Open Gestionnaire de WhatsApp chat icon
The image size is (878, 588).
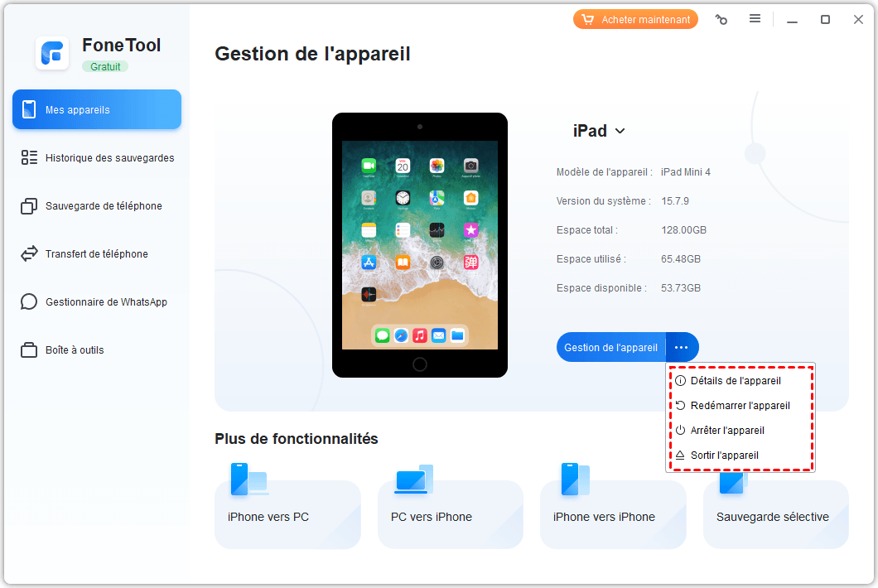click(x=29, y=301)
